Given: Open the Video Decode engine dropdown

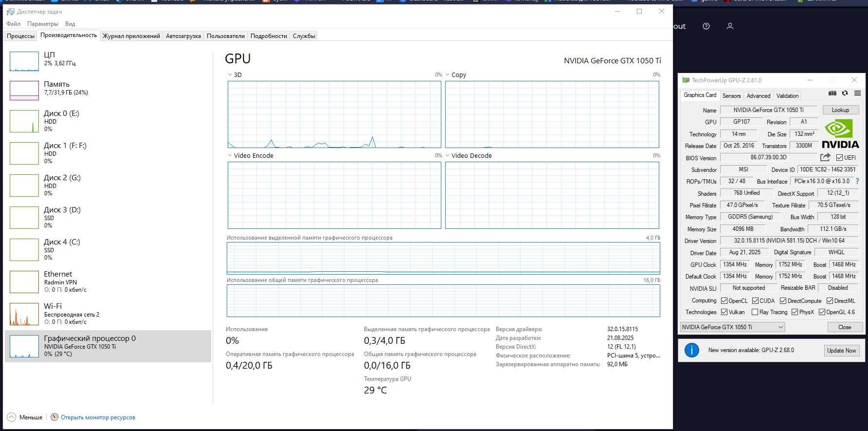Looking at the screenshot, I should pyautogui.click(x=447, y=155).
